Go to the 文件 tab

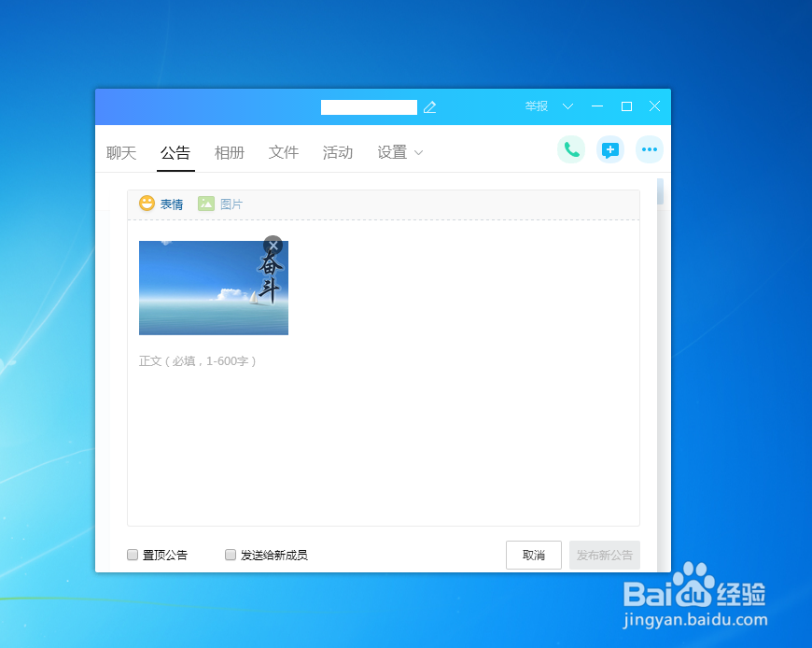click(284, 153)
